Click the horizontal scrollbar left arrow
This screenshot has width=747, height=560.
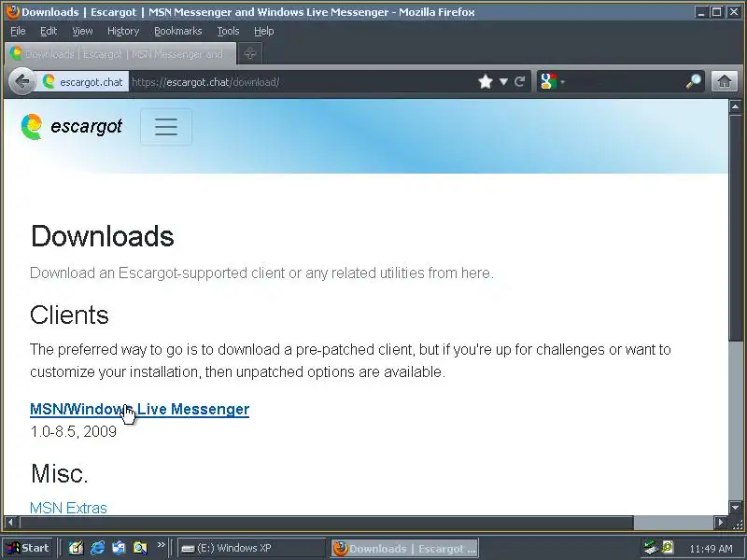(10, 523)
